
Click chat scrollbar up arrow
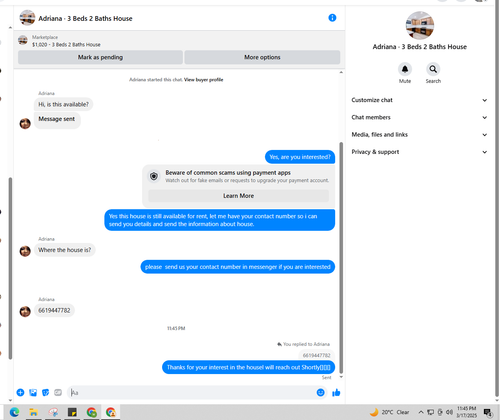[x=341, y=72]
